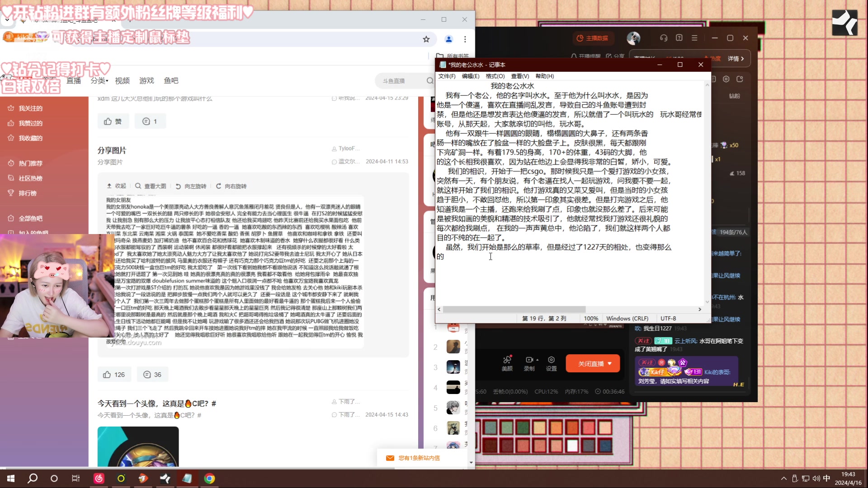Click Notepad's horizontal scrollbar thumb
868x488 pixels.
(514, 310)
